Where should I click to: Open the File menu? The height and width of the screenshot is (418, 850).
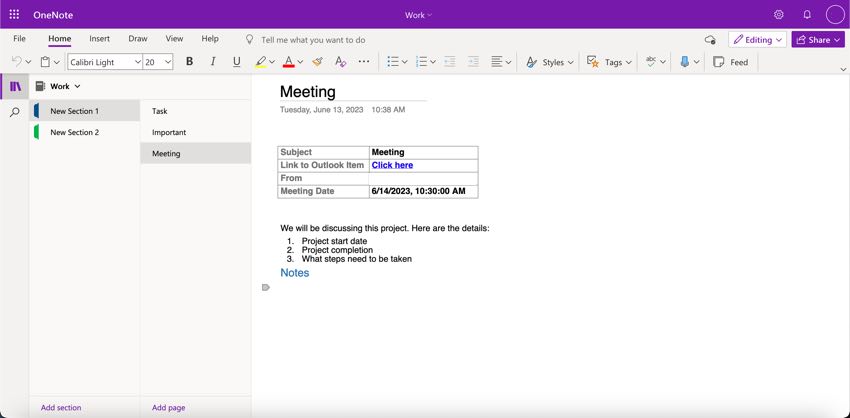pyautogui.click(x=19, y=38)
